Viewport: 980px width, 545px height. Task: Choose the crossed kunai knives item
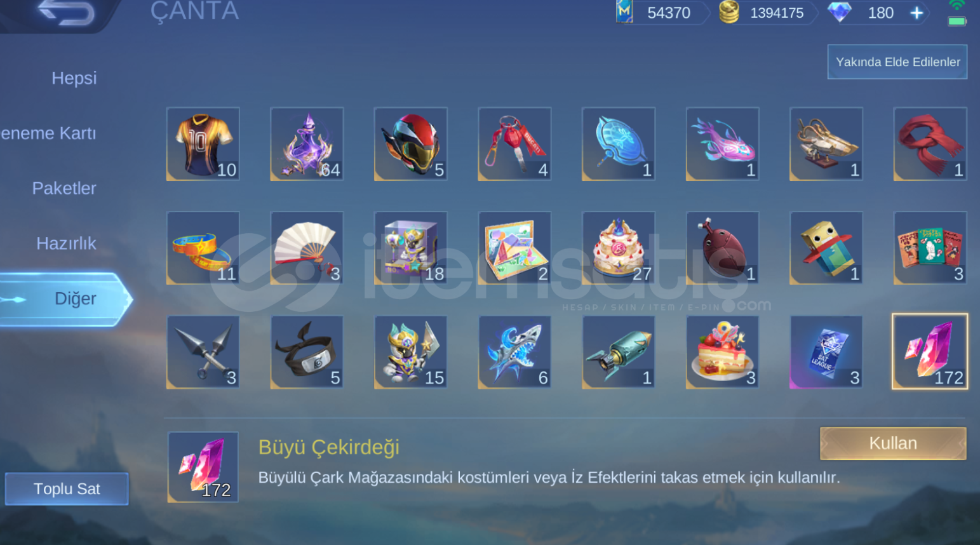tap(203, 352)
